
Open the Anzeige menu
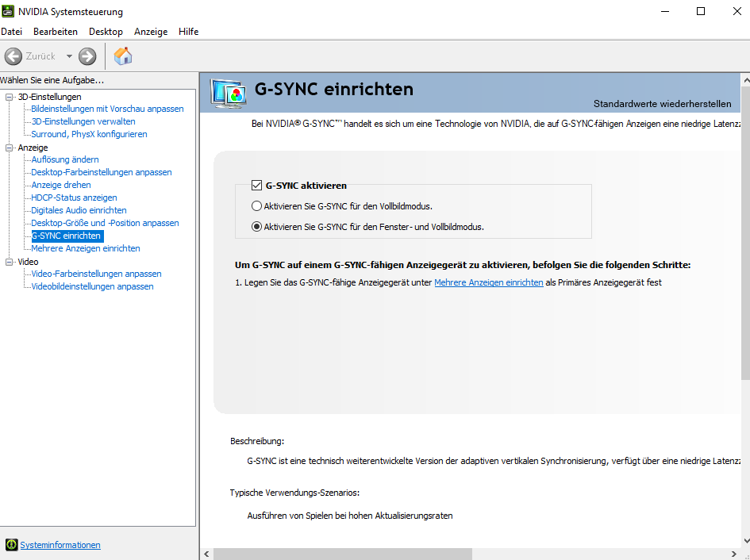click(151, 32)
